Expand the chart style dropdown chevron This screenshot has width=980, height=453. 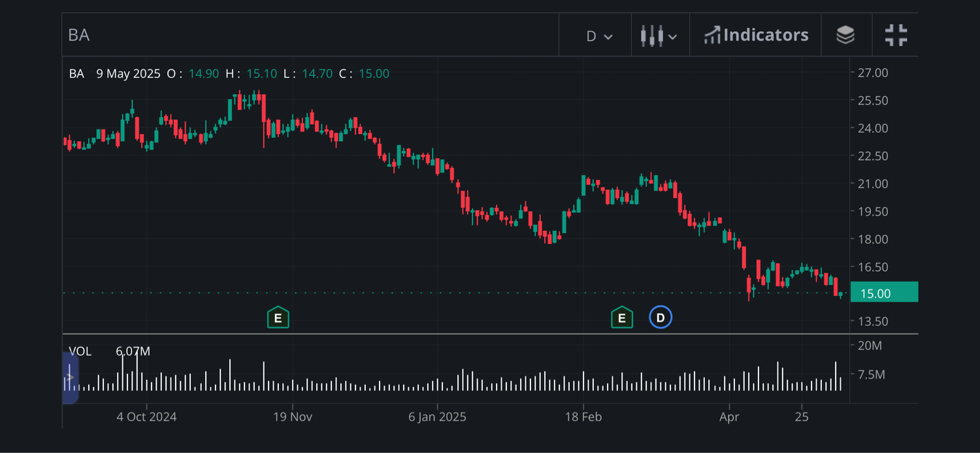point(673,37)
